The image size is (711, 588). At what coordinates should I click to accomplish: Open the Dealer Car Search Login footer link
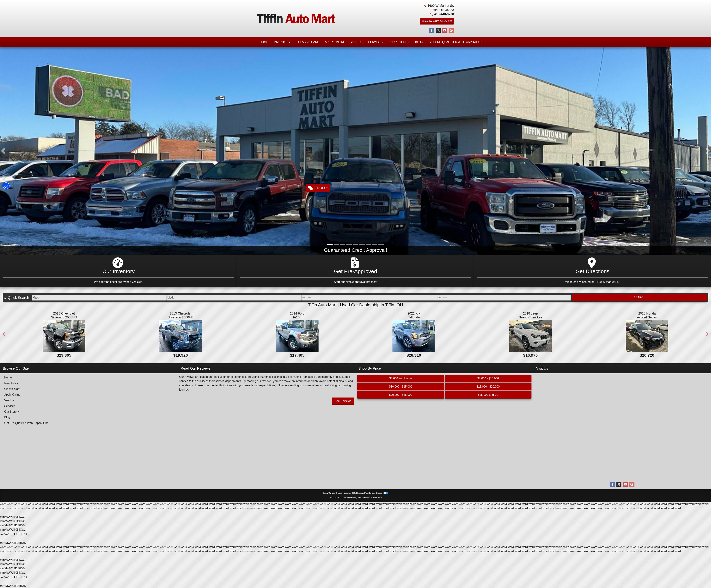[x=332, y=493]
